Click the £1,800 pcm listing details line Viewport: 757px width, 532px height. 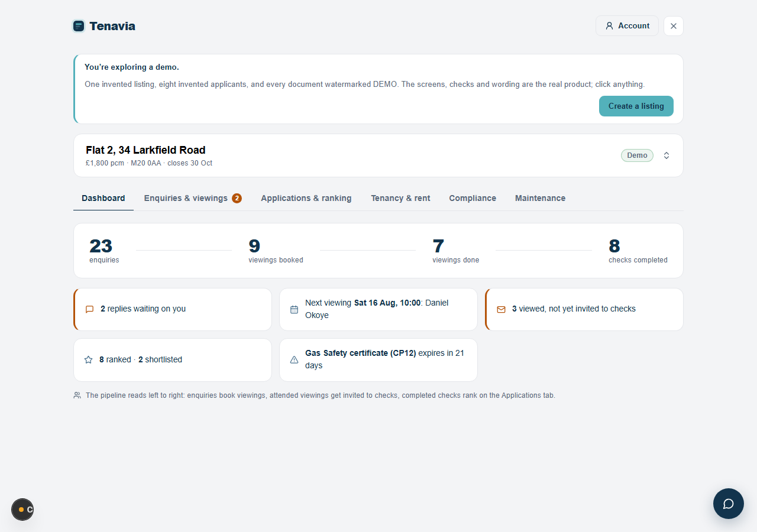tap(149, 163)
